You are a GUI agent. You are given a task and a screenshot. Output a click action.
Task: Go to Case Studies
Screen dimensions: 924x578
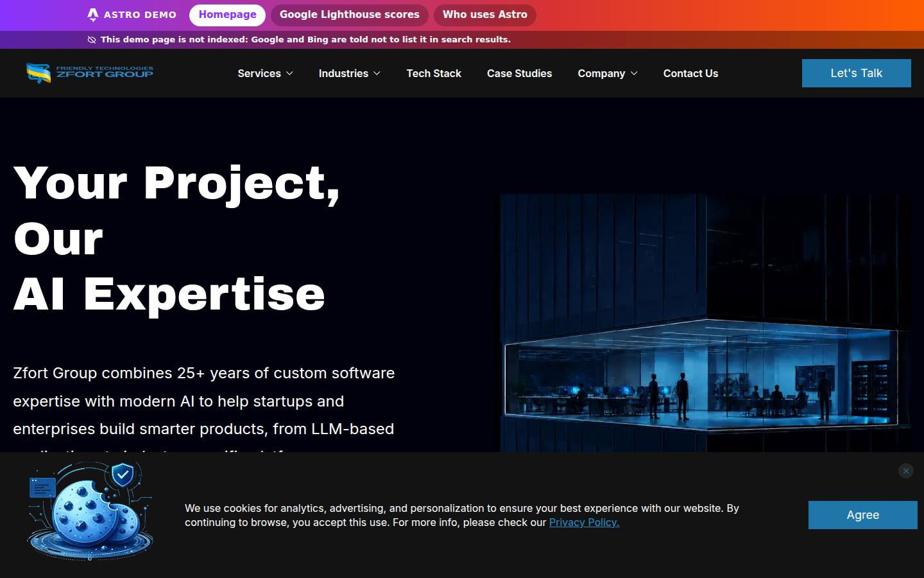coord(519,73)
